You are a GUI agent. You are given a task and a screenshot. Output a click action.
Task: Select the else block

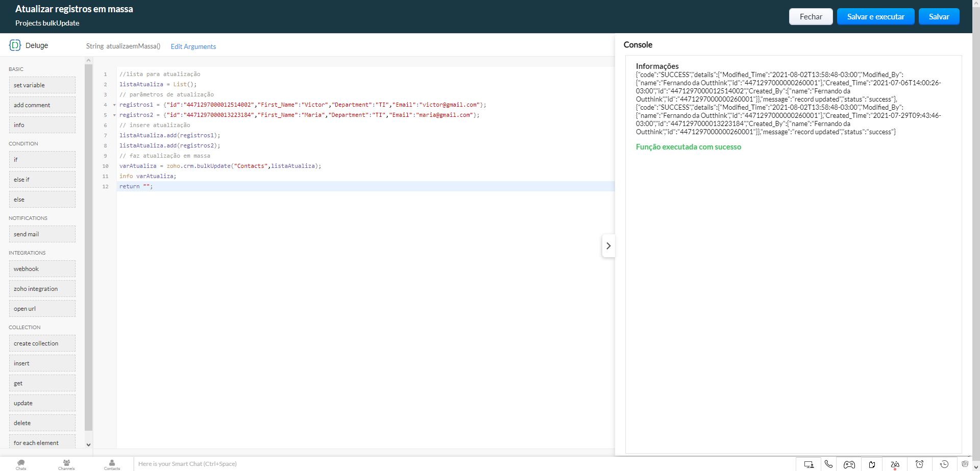point(42,200)
